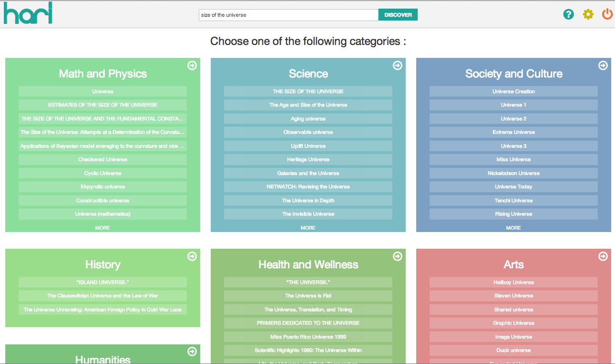Viewport: 615px width, 364px height.
Task: Open Math and Physics category arrow
Action: point(192,66)
